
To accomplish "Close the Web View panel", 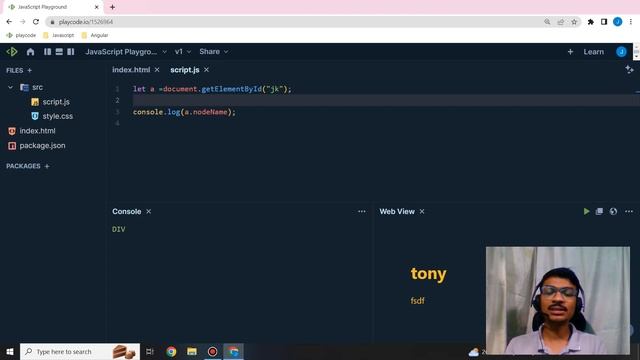I will coord(422,211).
